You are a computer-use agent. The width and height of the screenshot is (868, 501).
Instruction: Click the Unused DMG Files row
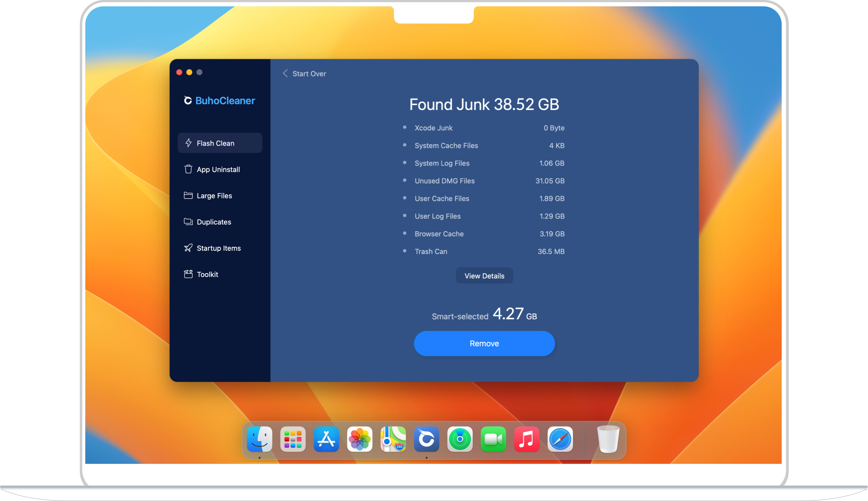484,181
